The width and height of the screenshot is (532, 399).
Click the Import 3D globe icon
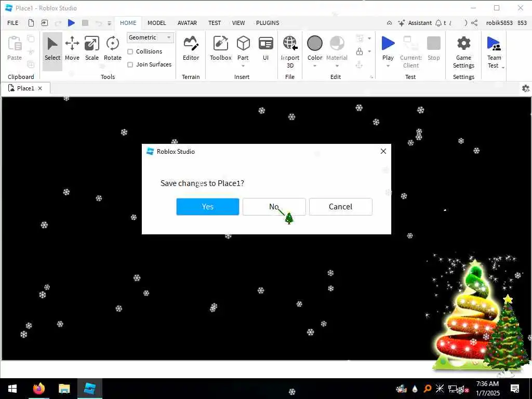coord(290,44)
